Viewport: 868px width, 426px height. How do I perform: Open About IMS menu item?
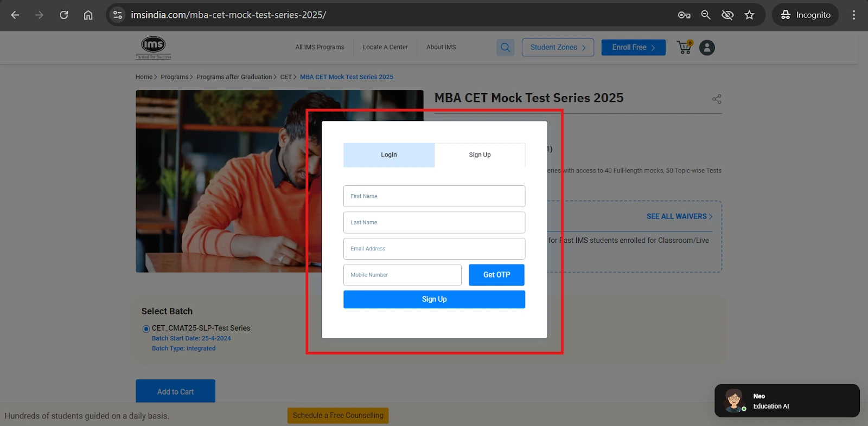coord(441,47)
